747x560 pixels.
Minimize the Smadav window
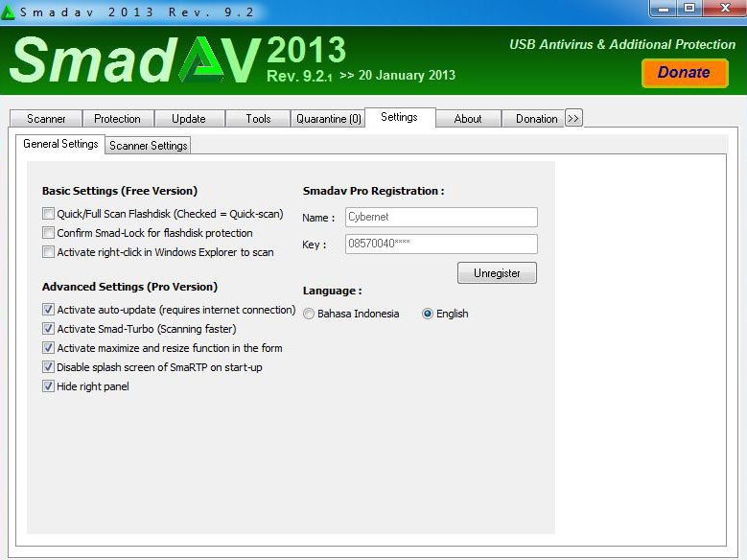[x=664, y=9]
